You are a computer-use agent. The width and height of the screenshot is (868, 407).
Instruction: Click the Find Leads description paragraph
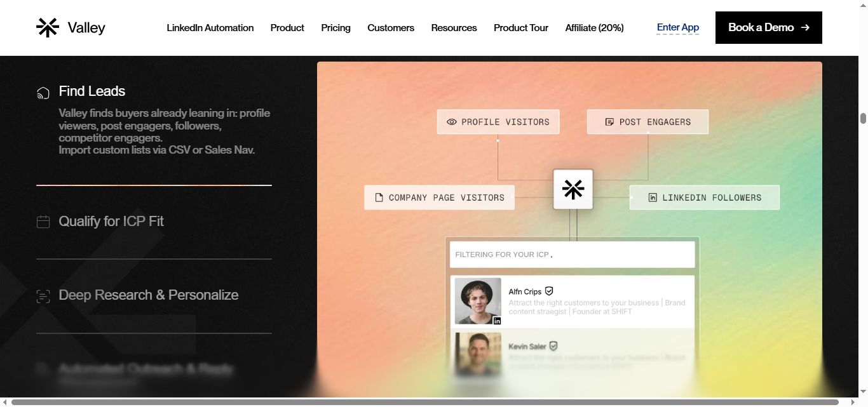tap(165, 131)
